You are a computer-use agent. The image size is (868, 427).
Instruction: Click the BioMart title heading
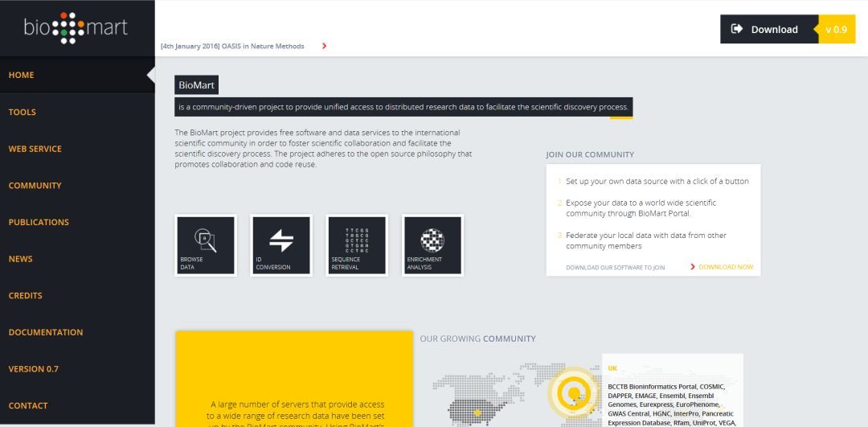(x=197, y=85)
